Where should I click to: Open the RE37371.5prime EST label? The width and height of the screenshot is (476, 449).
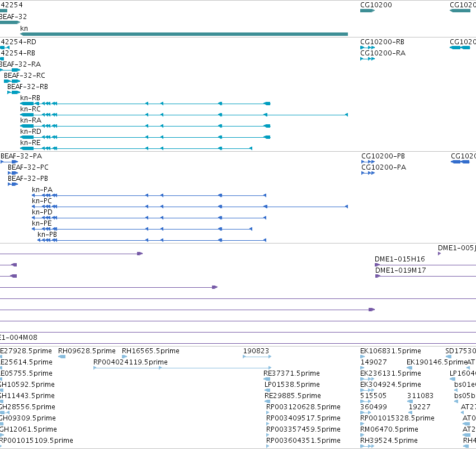pyautogui.click(x=292, y=373)
